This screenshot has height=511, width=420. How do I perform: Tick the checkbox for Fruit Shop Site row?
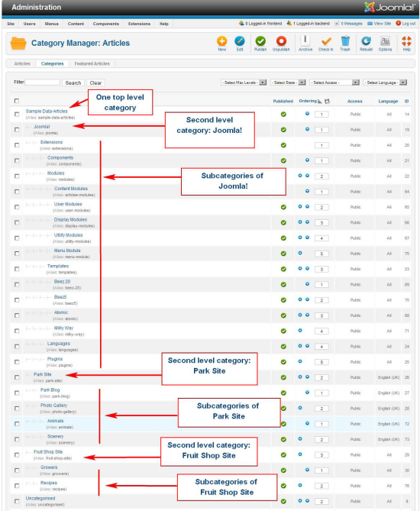[x=17, y=454]
